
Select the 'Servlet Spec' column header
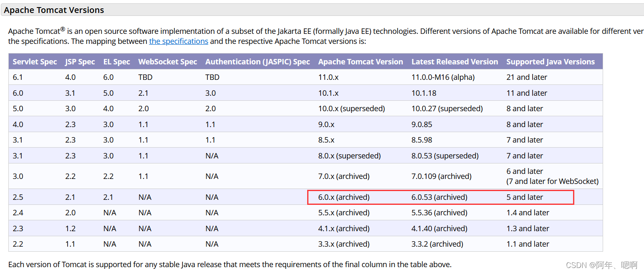click(x=35, y=61)
